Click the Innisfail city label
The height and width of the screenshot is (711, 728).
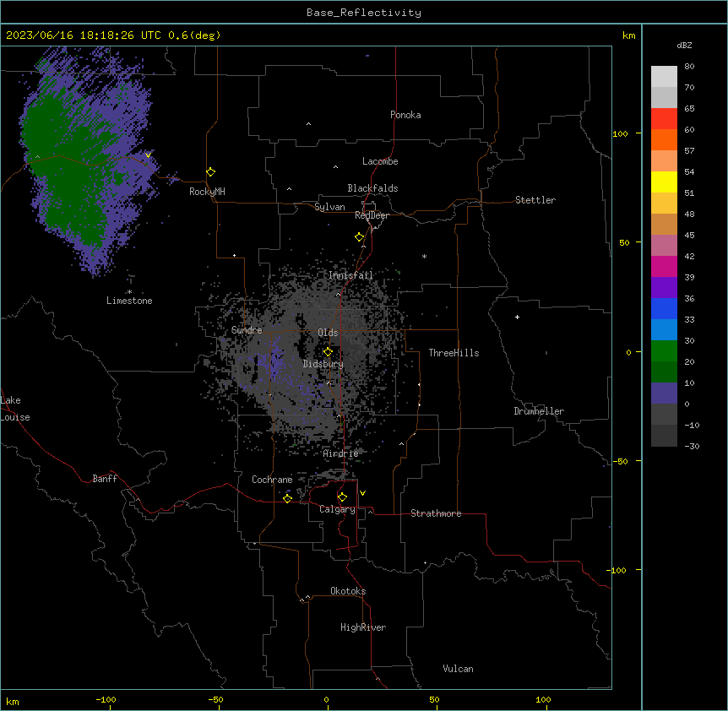click(350, 275)
